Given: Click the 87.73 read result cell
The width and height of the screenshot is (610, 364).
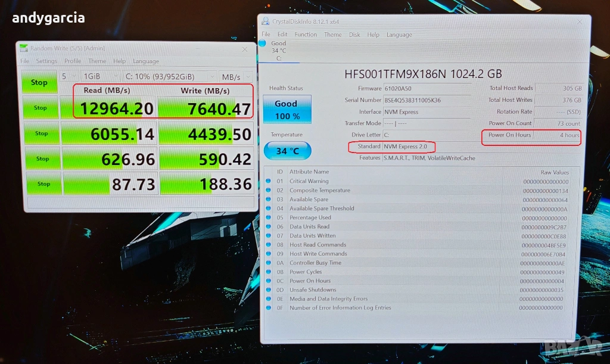Looking at the screenshot, I should click(x=110, y=184).
